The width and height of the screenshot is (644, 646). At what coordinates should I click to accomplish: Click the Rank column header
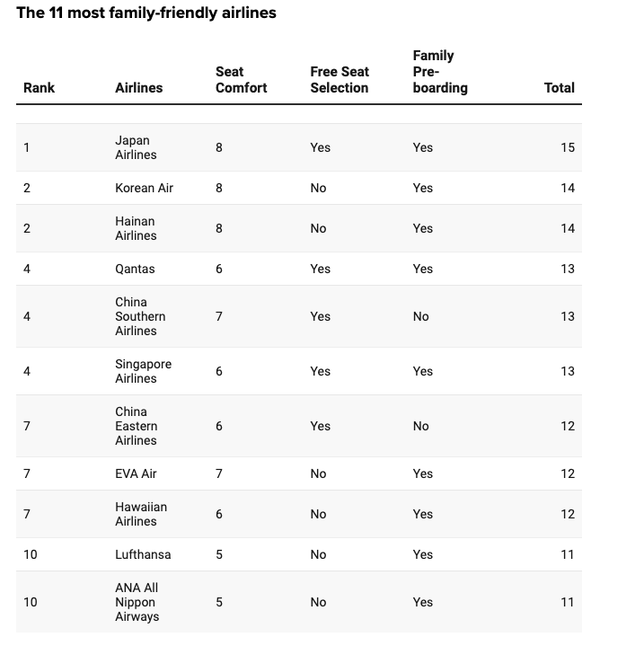tap(39, 88)
